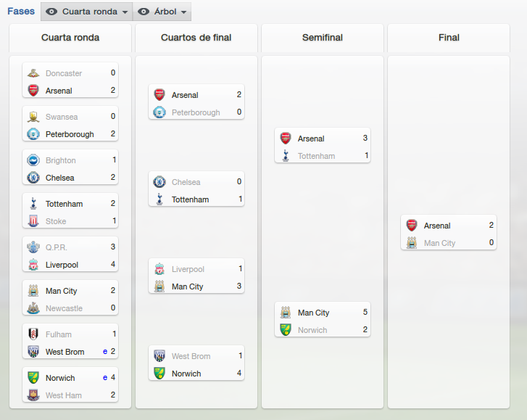Open the Chelsea vs Tottenham quarterfinal score
Screen dimensions: 527x420
[x=196, y=191]
